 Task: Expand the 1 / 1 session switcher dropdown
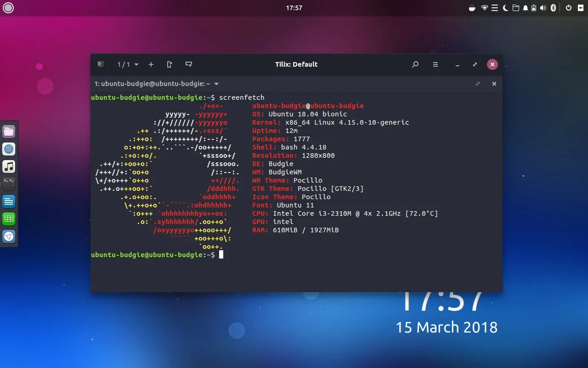pyautogui.click(x=128, y=64)
